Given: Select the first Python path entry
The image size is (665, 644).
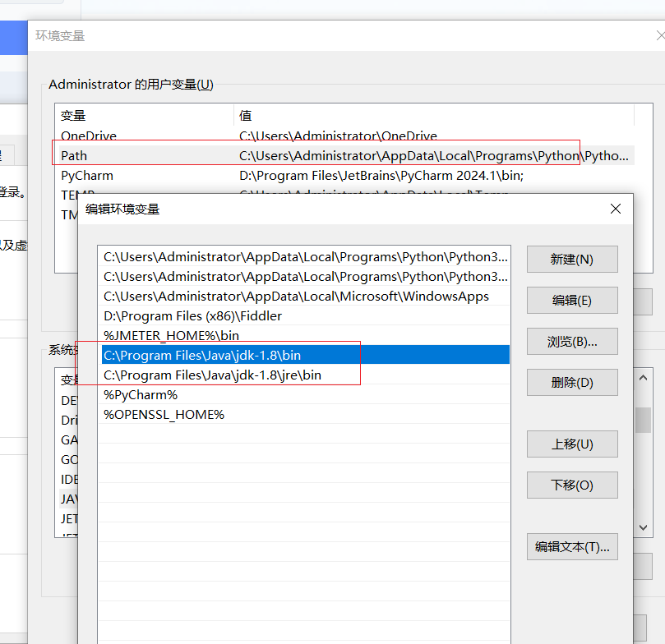Looking at the screenshot, I should tap(304, 256).
